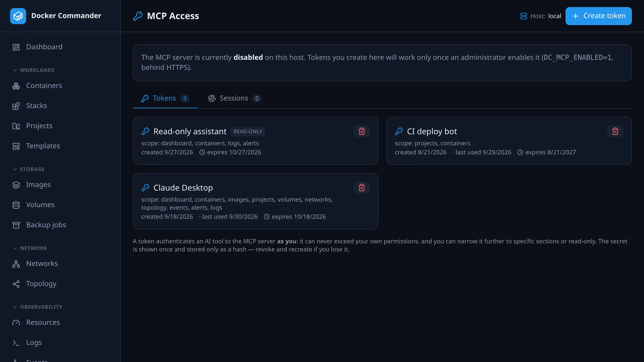Click the last used 9/30/2026 text
This screenshot has height=362, width=644.
tap(230, 217)
